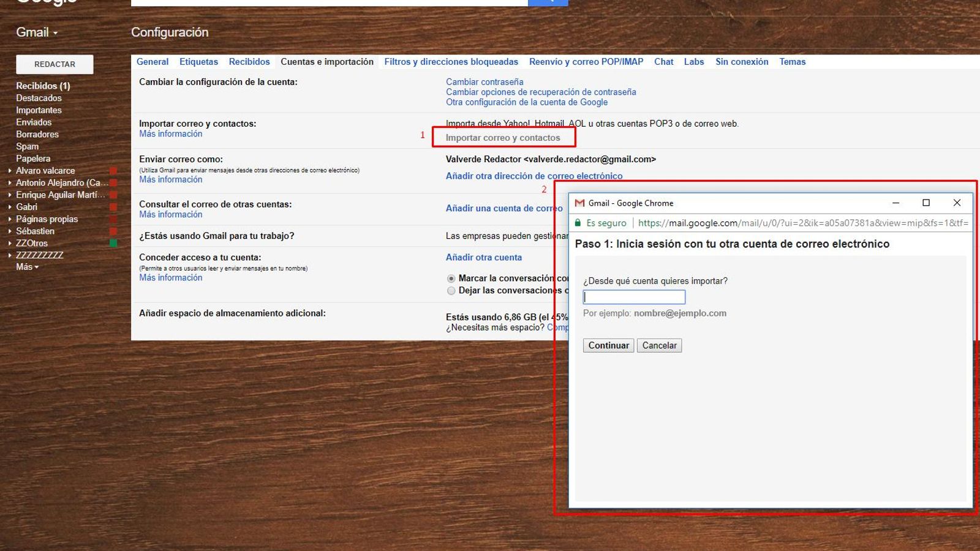The image size is (980, 551).
Task: Click the blue search magnifier icon
Action: tap(548, 1)
